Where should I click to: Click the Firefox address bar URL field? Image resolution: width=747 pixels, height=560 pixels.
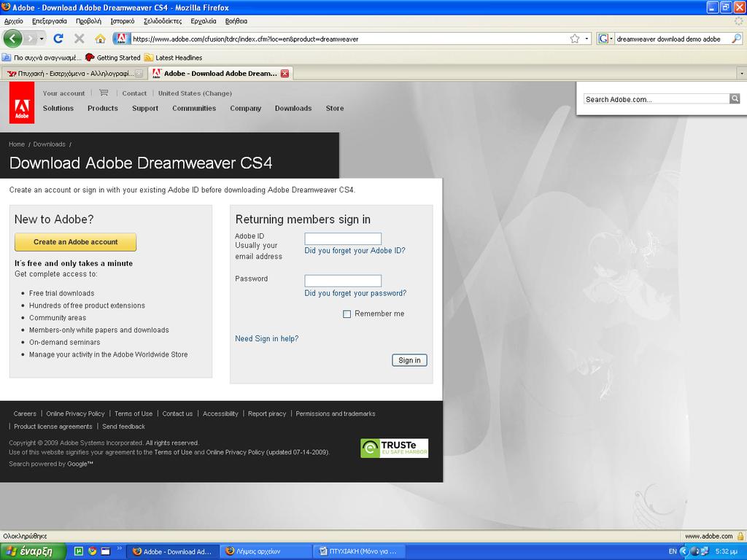click(349, 39)
